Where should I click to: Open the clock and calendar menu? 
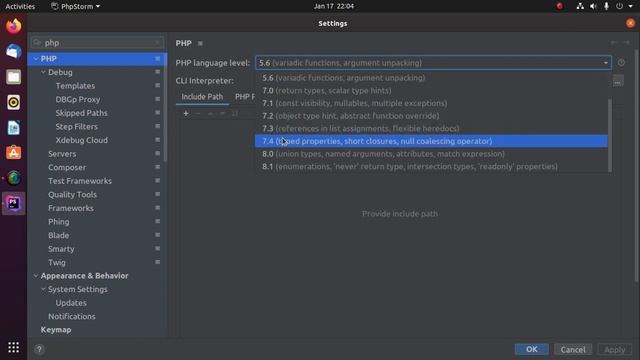tap(333, 6)
